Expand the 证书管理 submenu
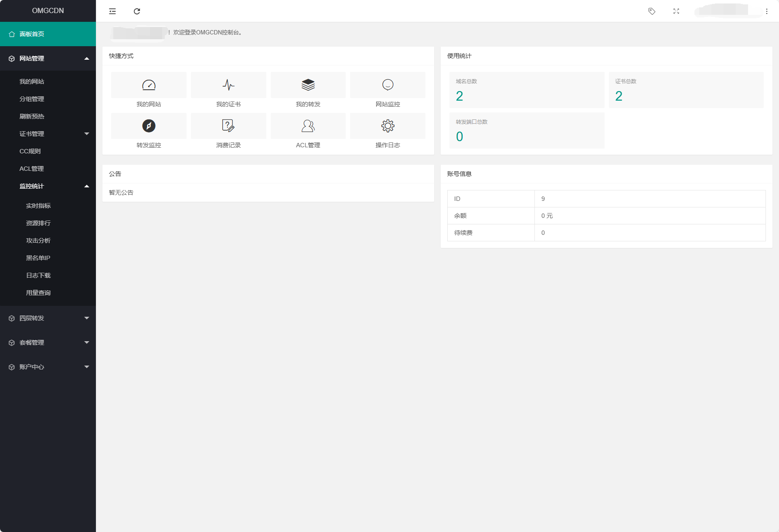 [48, 134]
